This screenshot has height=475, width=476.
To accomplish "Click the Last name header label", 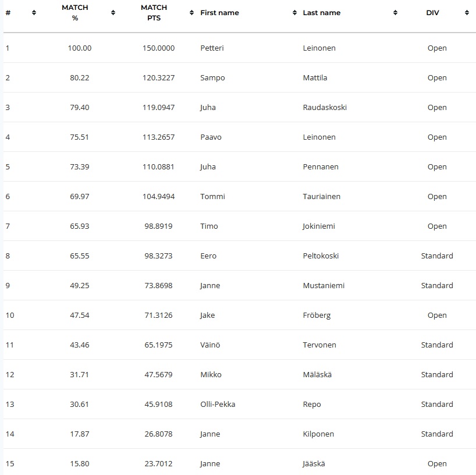I will click(321, 13).
